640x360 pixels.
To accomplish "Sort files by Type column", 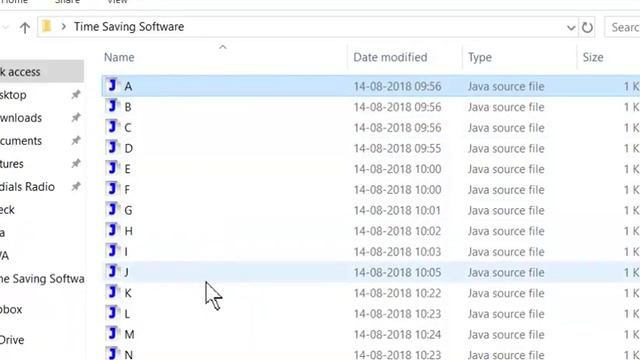I will point(480,57).
